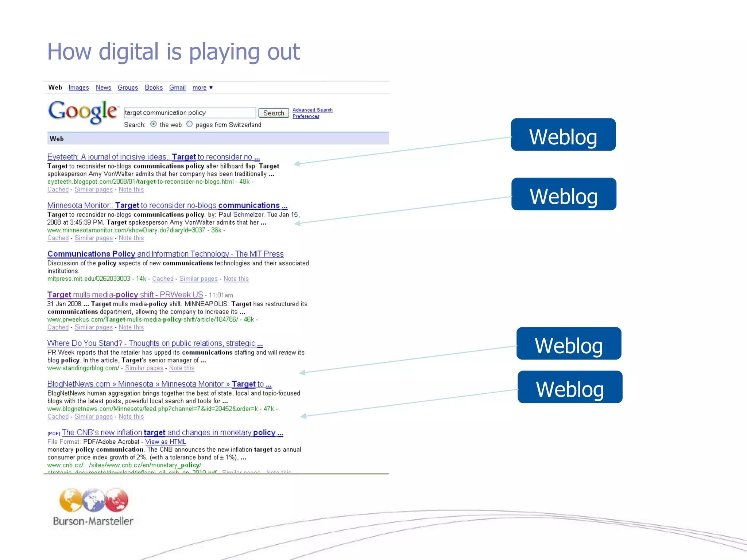Image resolution: width=747 pixels, height=560 pixels.
Task: Click 'Note this' under BlogNetNews result
Action: (x=131, y=417)
